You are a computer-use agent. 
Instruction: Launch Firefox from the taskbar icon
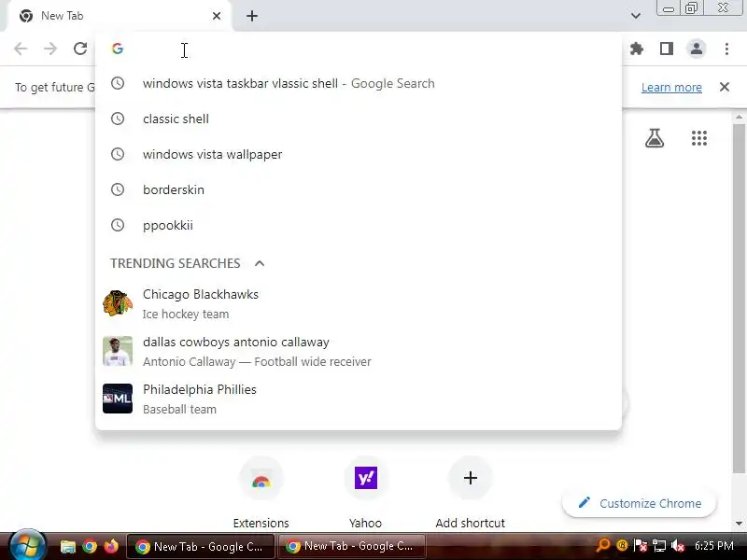(111, 546)
